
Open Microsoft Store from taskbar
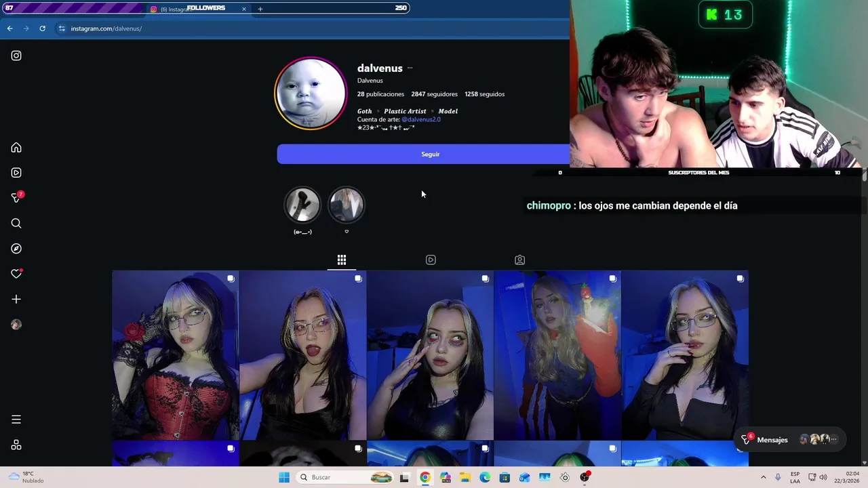[x=505, y=477]
